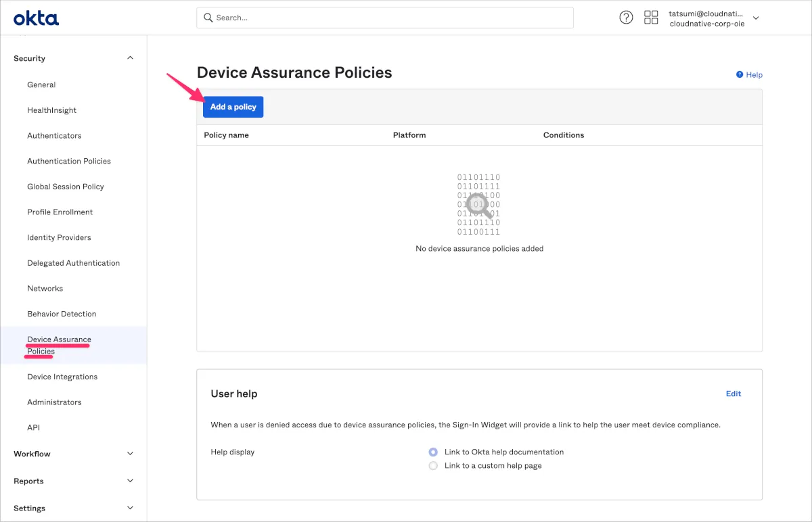Open the apps grid icon

tap(651, 18)
